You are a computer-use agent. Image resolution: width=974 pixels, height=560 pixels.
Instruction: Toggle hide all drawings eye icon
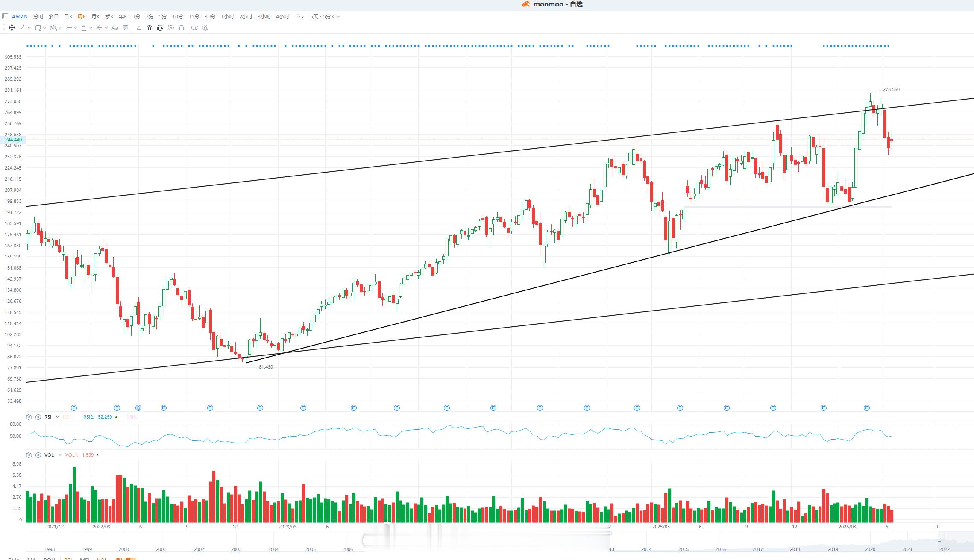coord(171,28)
